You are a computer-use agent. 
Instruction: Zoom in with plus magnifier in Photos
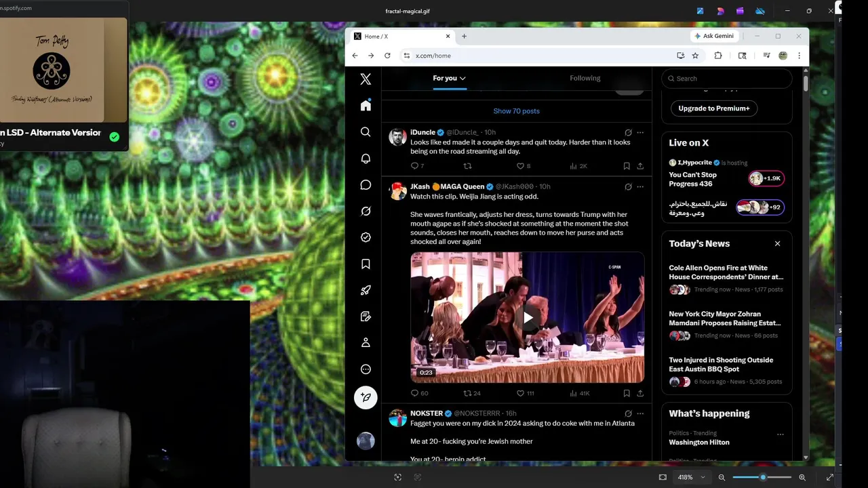click(x=802, y=477)
